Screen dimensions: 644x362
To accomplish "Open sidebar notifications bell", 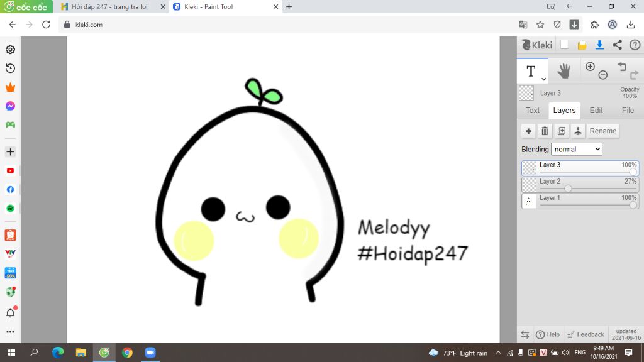I will pyautogui.click(x=10, y=313).
